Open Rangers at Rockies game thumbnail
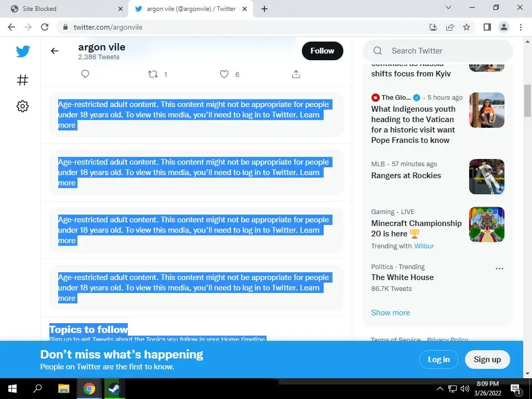Screen dimensions: 532x399 coord(486,177)
